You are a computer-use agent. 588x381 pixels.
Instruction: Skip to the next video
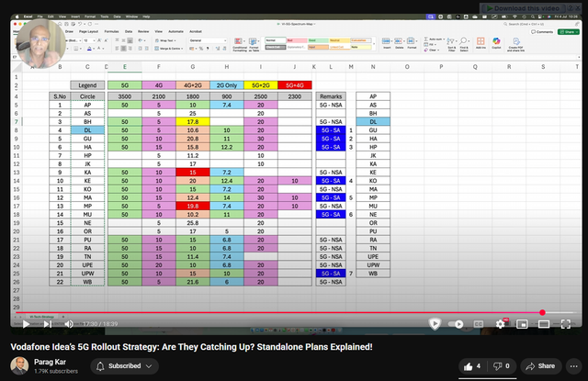tap(47, 324)
